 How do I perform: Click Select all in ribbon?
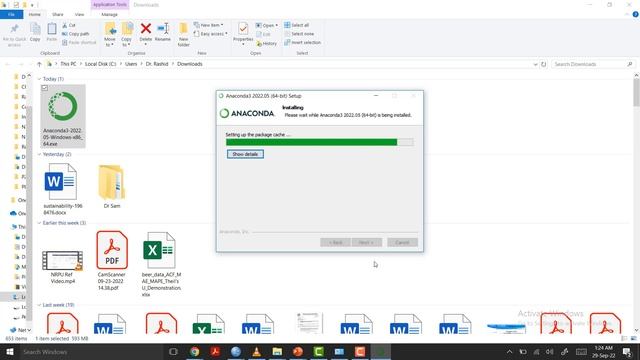click(x=297, y=25)
